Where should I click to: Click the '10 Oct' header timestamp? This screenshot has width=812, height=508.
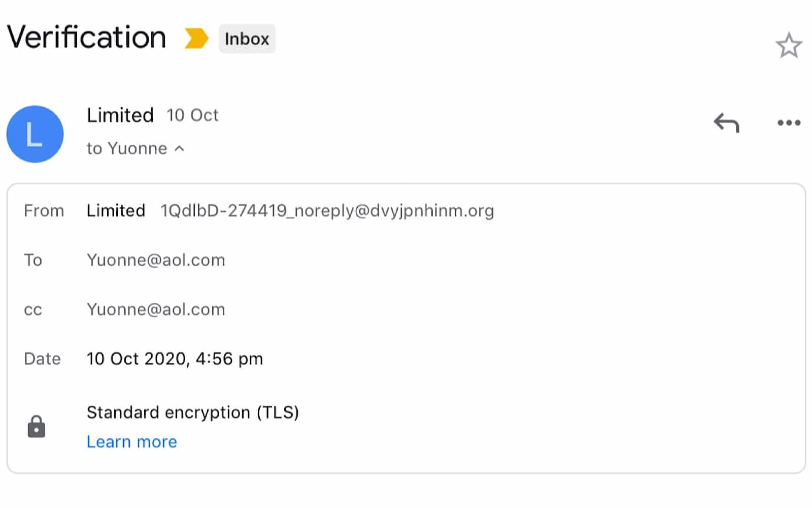pos(192,115)
